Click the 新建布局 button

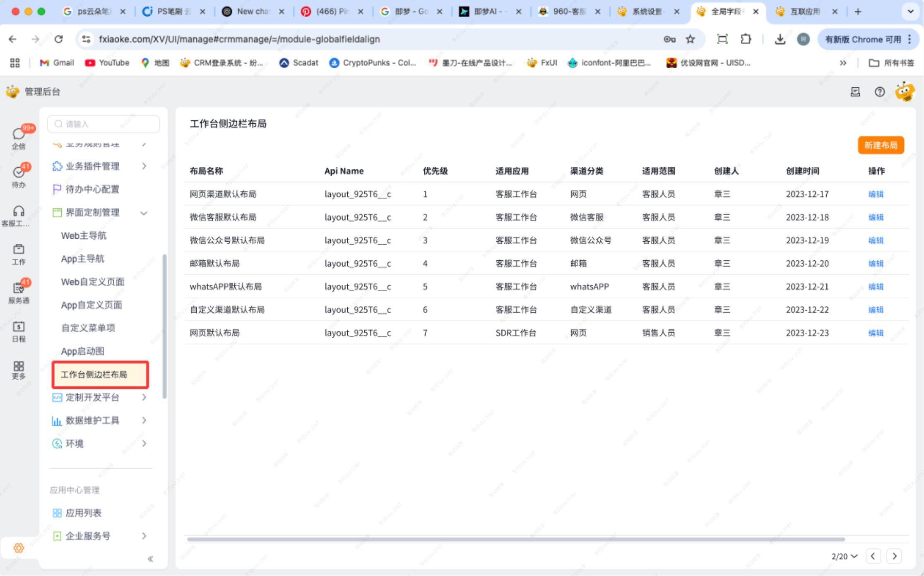[881, 145]
